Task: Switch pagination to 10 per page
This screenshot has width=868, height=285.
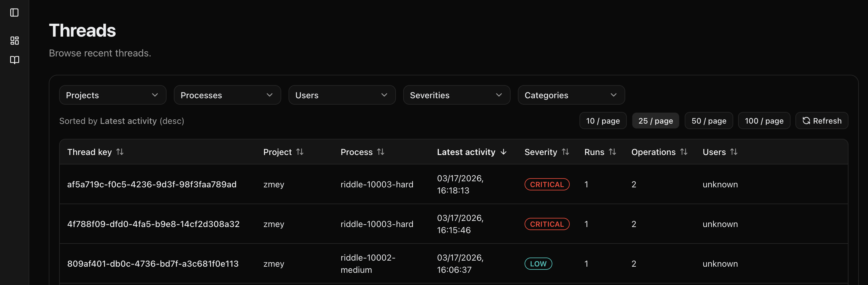Action: (603, 121)
